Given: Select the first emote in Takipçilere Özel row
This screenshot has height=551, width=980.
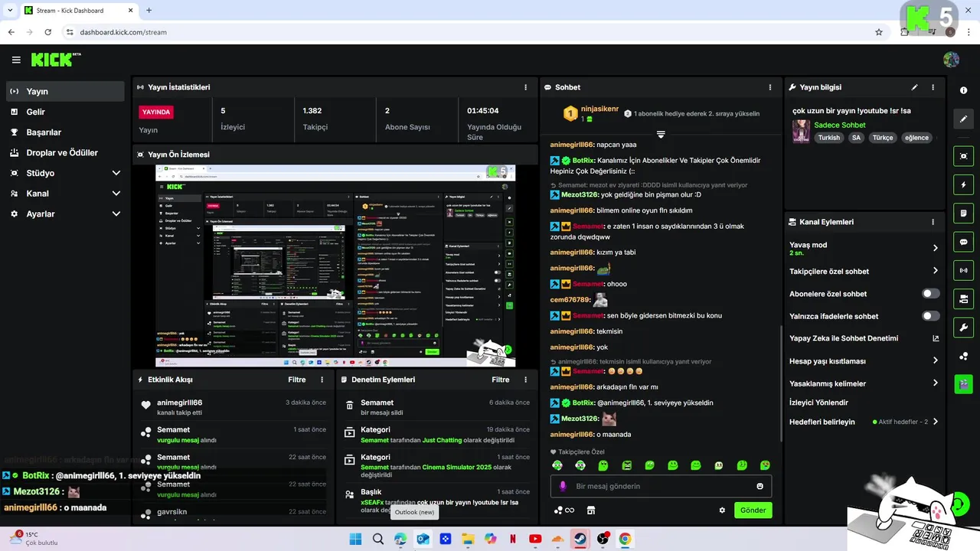Looking at the screenshot, I should (x=557, y=465).
